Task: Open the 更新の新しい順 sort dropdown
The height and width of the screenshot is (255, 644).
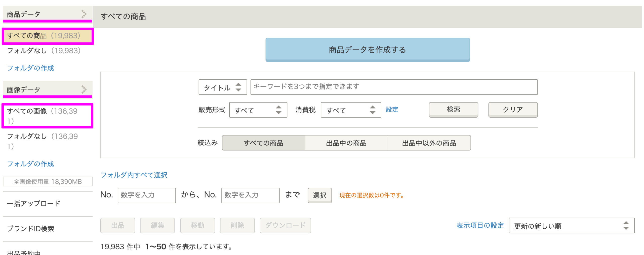Action: tap(571, 225)
